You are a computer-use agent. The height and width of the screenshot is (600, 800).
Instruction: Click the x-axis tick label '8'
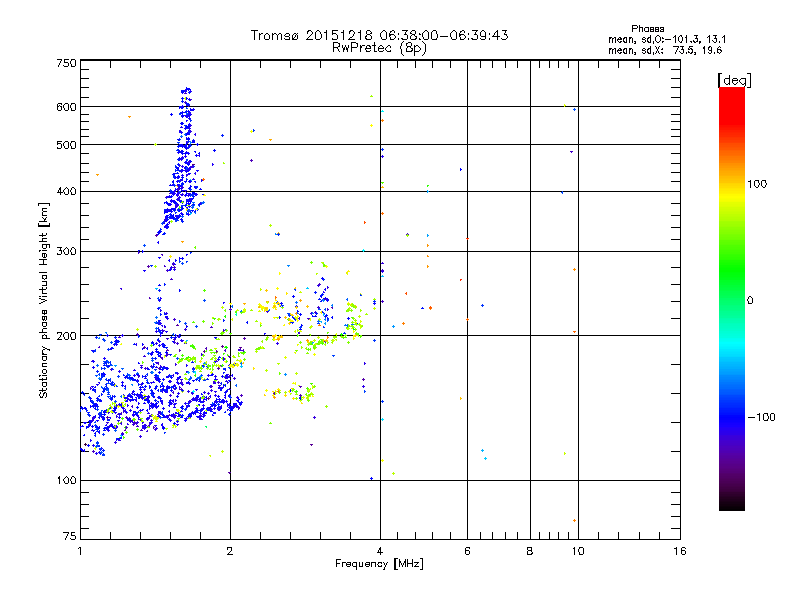click(x=530, y=551)
